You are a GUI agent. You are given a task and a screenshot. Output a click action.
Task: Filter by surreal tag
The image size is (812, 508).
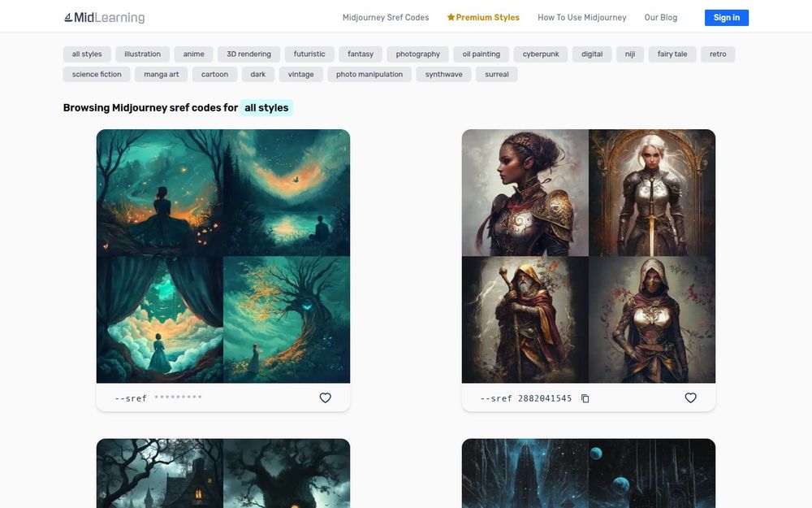497,74
